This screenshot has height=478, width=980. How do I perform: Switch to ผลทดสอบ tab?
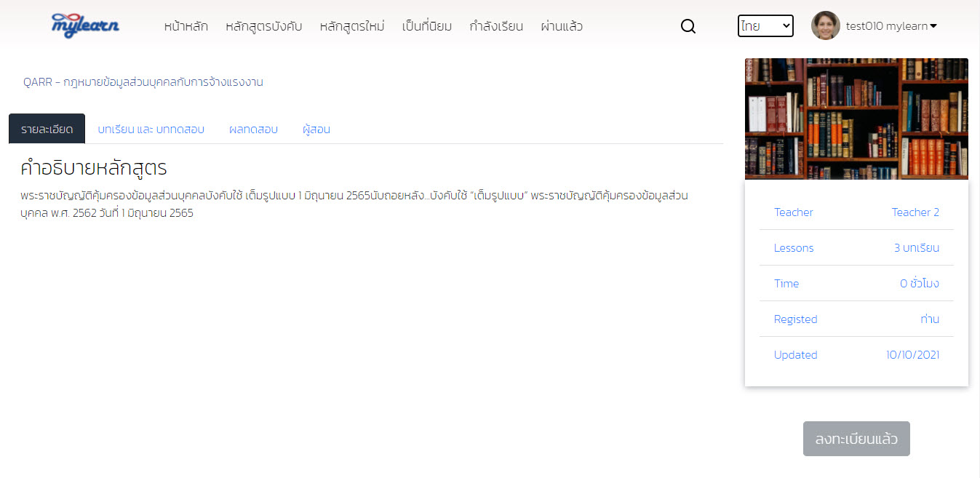[x=253, y=130]
